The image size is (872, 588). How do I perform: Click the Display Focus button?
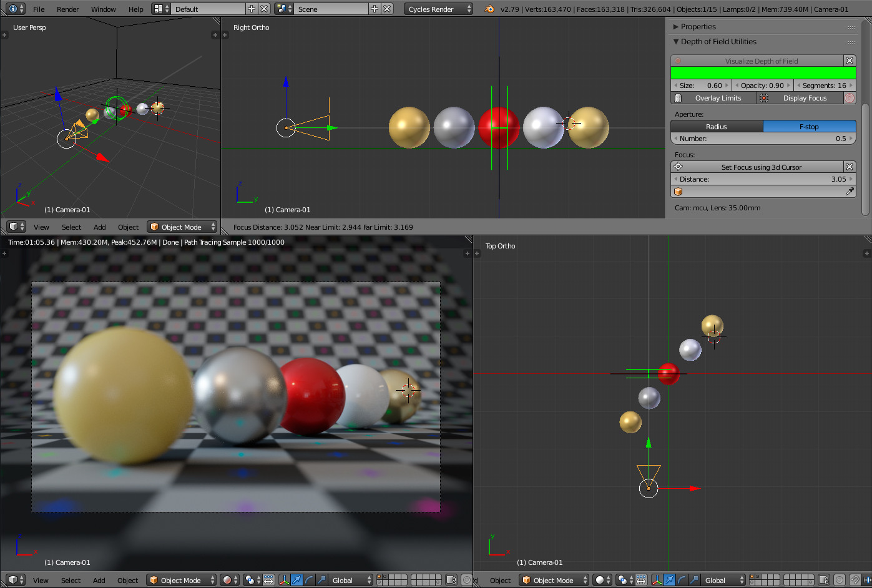pos(804,98)
